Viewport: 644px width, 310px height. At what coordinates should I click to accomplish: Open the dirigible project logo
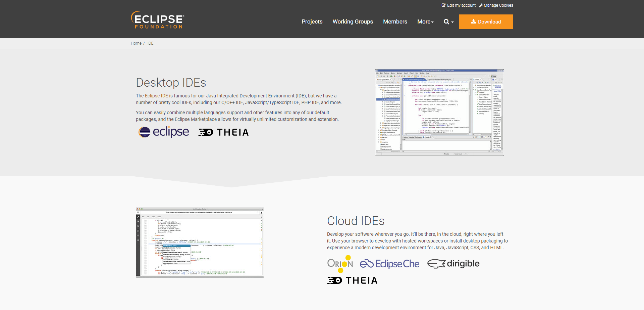click(x=453, y=264)
